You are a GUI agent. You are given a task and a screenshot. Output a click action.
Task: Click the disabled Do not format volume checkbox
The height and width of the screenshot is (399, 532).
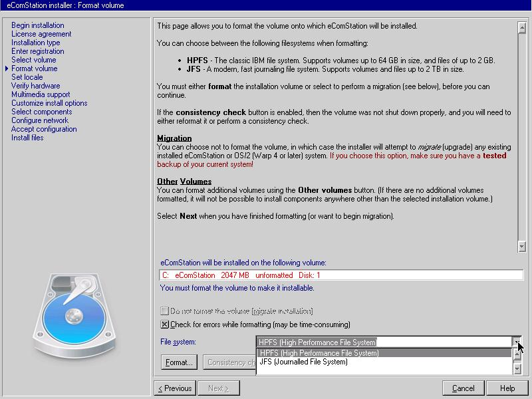[x=164, y=311]
